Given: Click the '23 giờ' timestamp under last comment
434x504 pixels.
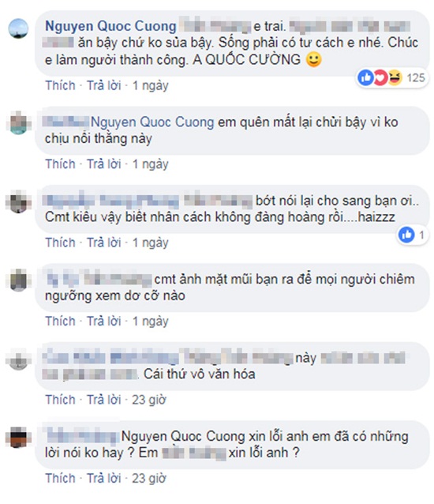Looking at the screenshot, I should (149, 478).
